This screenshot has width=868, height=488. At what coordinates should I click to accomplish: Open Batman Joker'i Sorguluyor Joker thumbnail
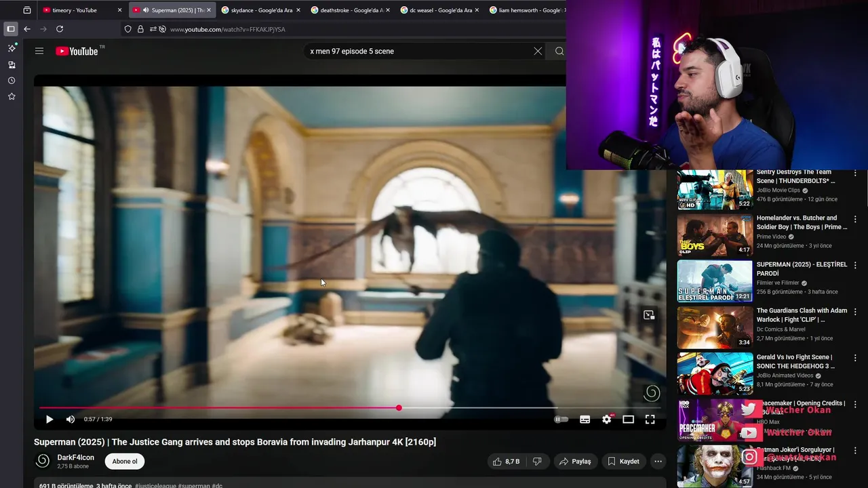(715, 466)
